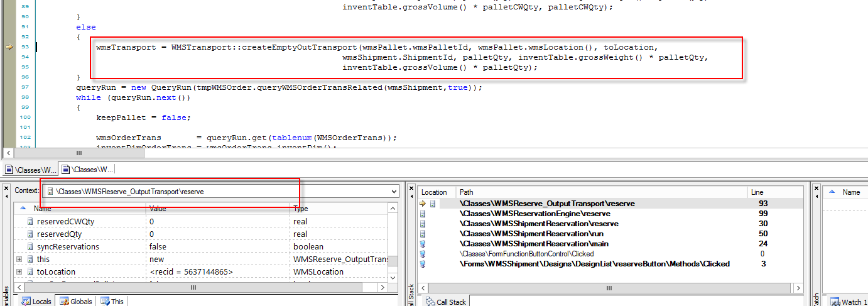
Task: Click the FormFunctionButtonControl\Clicked frame icon
Action: (x=423, y=254)
